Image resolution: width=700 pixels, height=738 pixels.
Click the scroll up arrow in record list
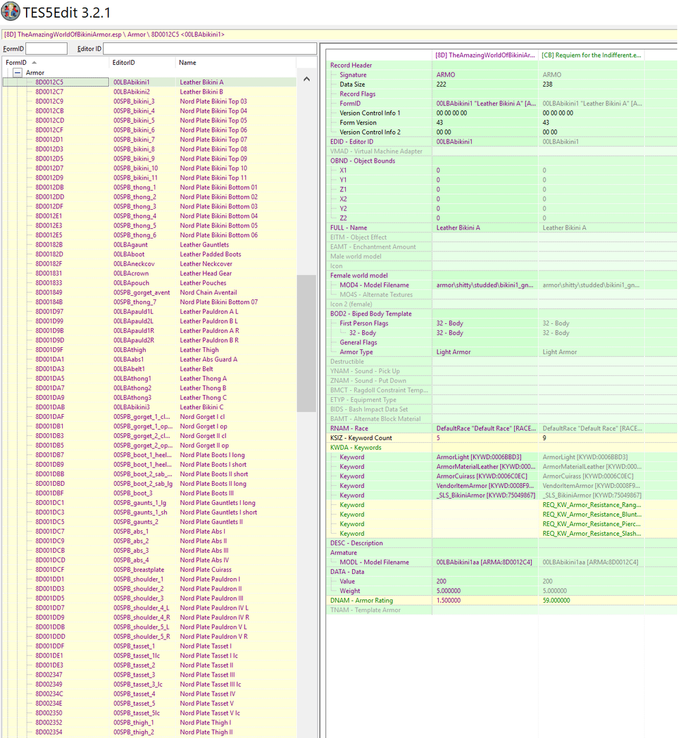click(306, 79)
